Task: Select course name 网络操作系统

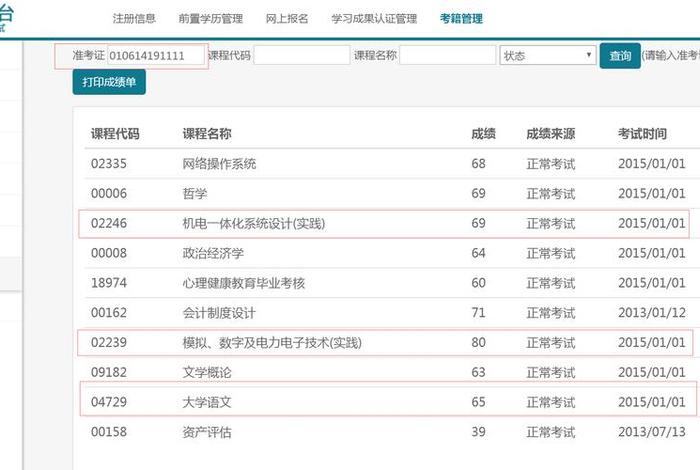Action: point(219,164)
